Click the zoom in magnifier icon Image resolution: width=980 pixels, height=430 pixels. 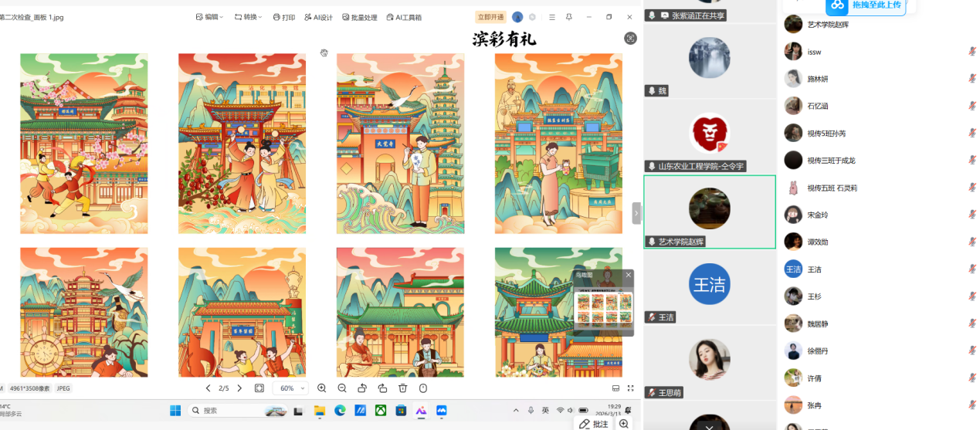[322, 388]
